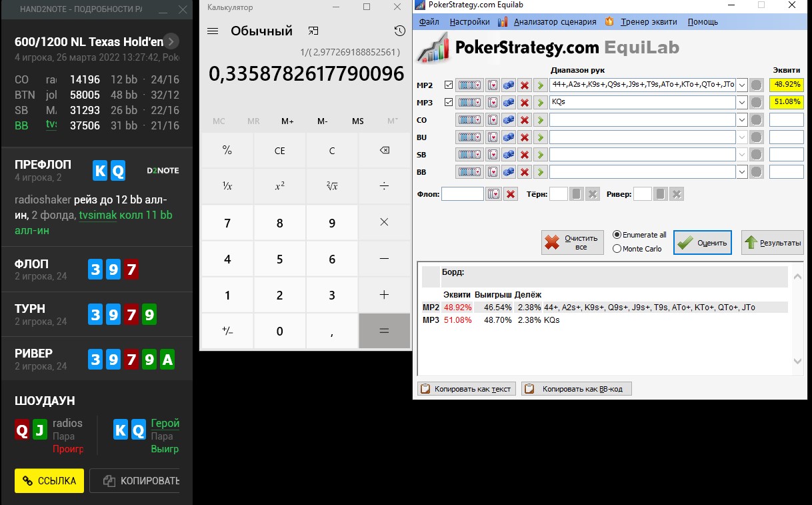Open the Файл menu in Equilab
Image resolution: width=812 pixels, height=505 pixels.
429,21
